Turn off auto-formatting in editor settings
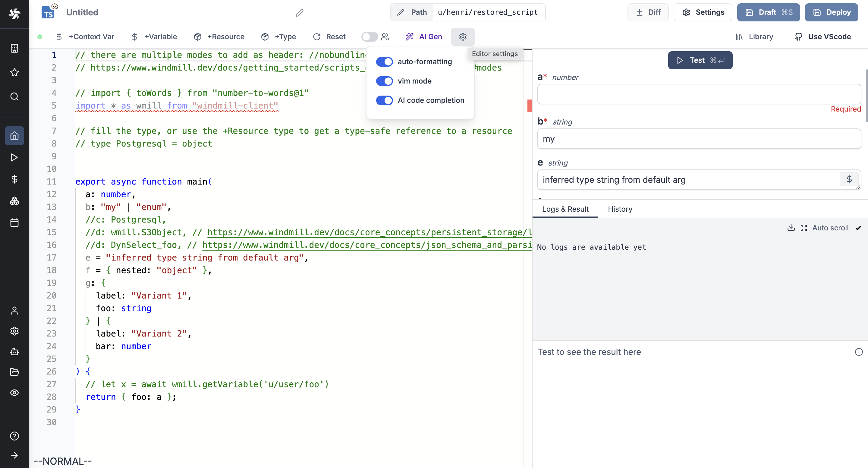The width and height of the screenshot is (868, 468). click(x=385, y=62)
